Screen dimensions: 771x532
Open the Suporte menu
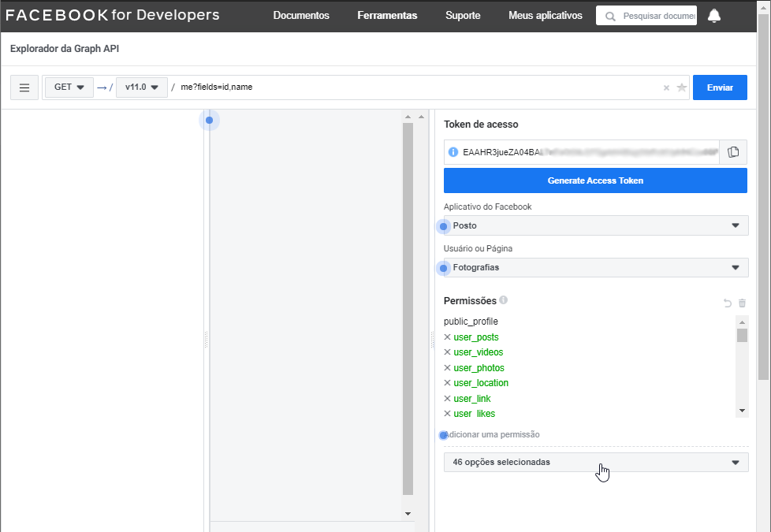[x=463, y=16]
